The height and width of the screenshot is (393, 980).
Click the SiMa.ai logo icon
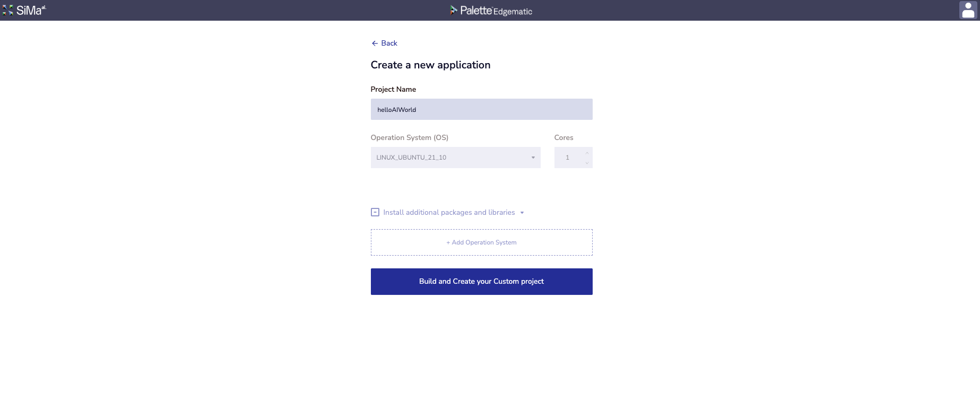pyautogui.click(x=8, y=11)
